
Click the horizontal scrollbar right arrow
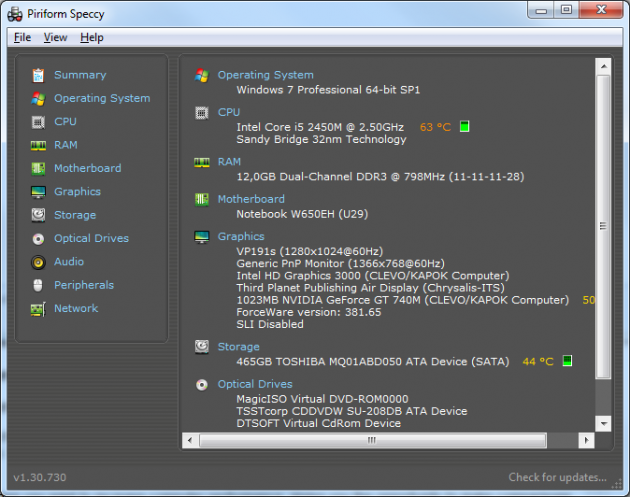pos(587,440)
